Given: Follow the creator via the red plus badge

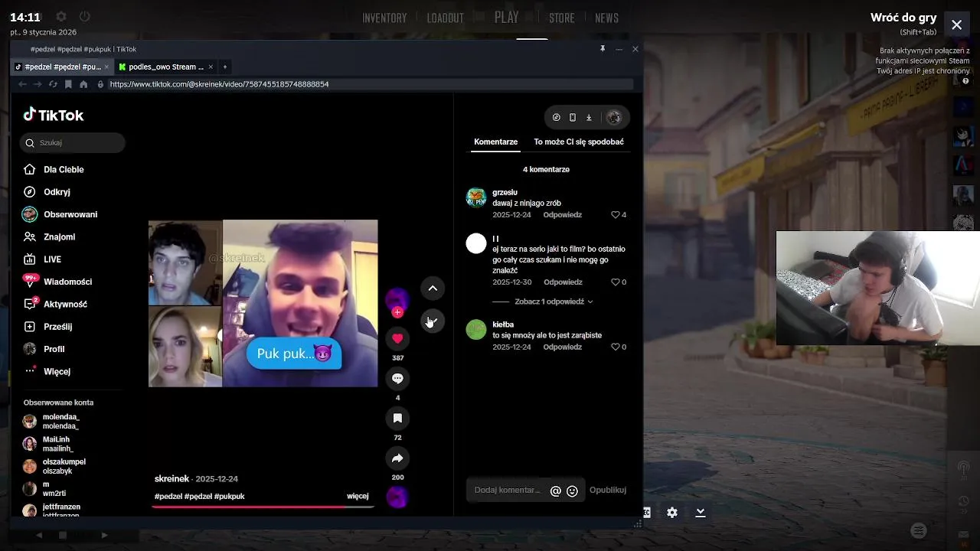Looking at the screenshot, I should (x=397, y=312).
